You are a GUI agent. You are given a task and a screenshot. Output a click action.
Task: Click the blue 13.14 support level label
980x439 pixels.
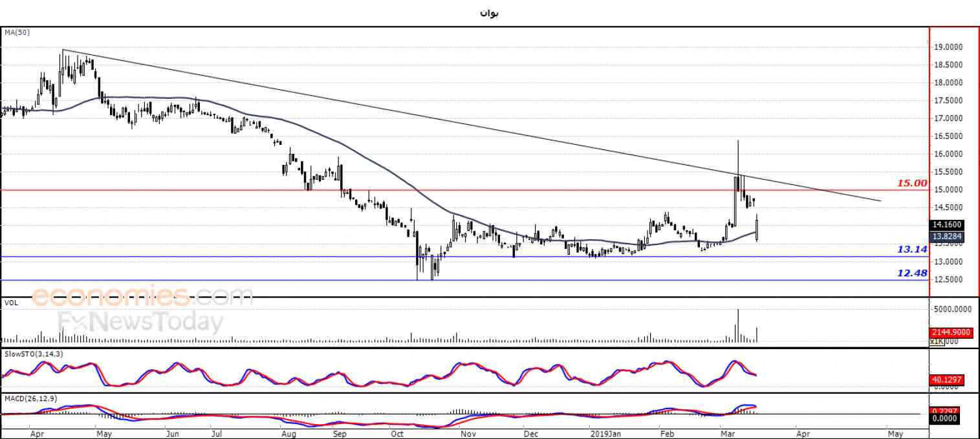click(x=912, y=249)
